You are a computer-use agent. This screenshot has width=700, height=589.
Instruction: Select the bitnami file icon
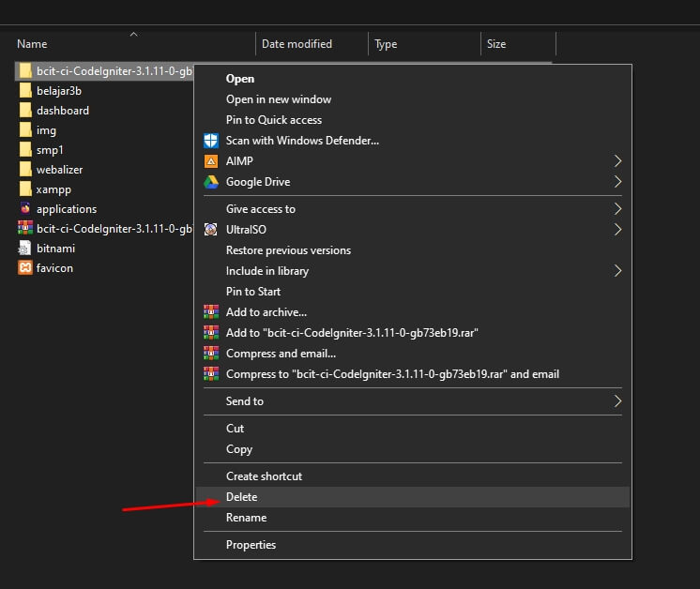click(x=25, y=249)
